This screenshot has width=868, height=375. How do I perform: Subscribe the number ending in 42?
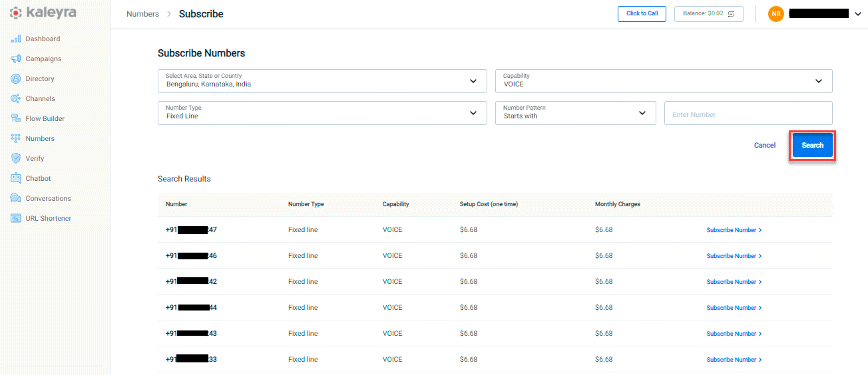tap(734, 282)
